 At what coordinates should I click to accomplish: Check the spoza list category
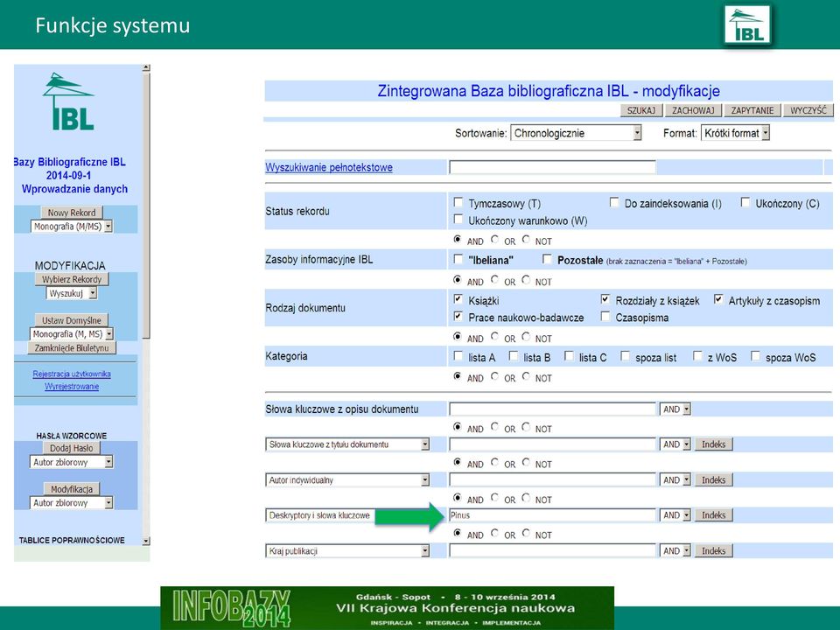625,356
